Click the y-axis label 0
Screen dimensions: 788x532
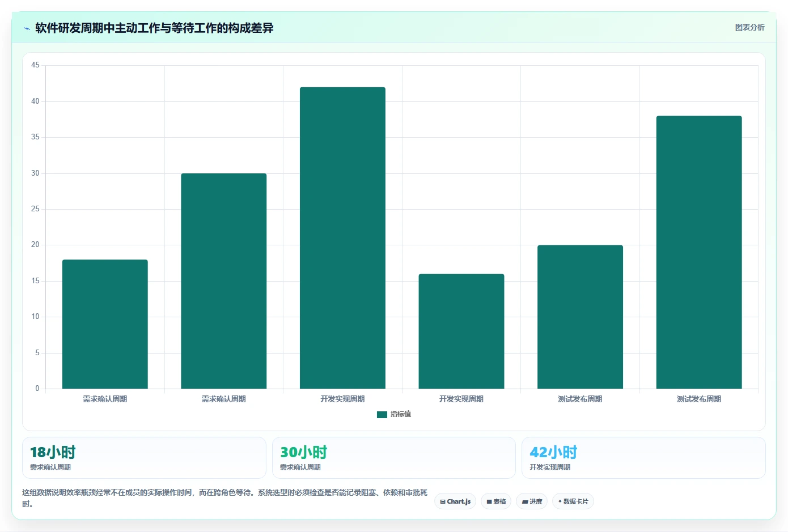coord(37,389)
